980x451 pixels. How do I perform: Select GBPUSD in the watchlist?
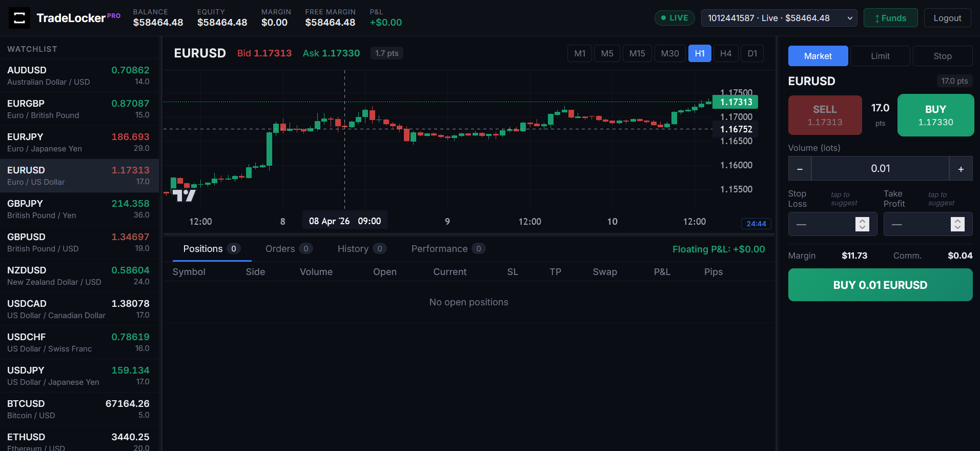[x=79, y=242]
